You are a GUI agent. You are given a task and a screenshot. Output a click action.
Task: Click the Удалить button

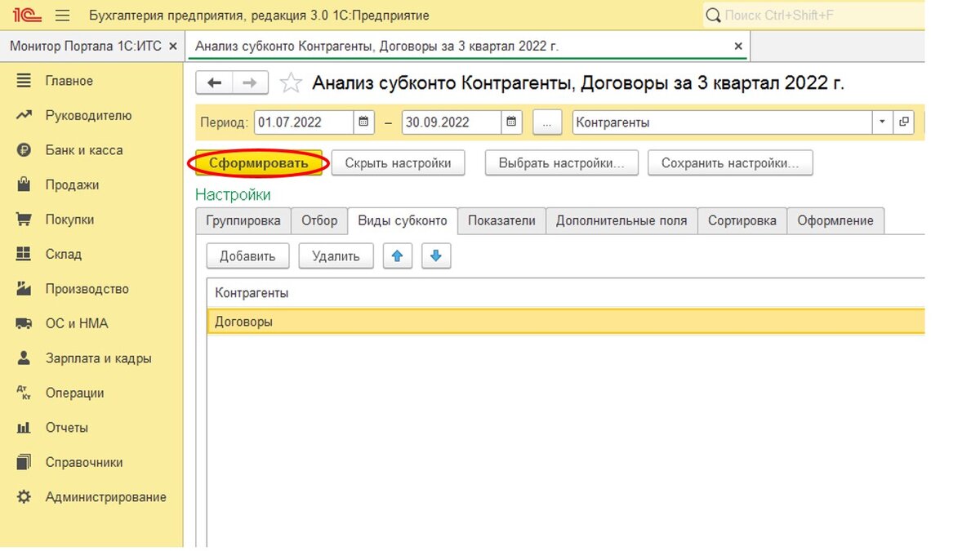point(336,256)
